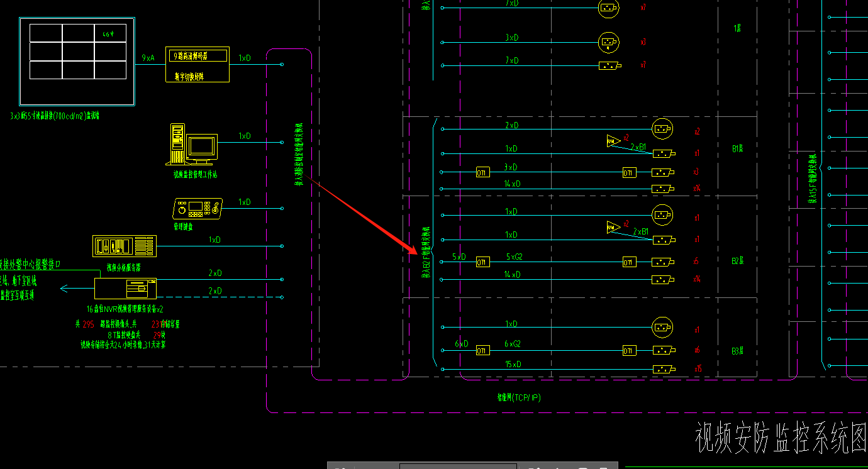The image size is (868, 469).
Task: Select right OTI box on 5xG2 line
Action: [x=629, y=262]
